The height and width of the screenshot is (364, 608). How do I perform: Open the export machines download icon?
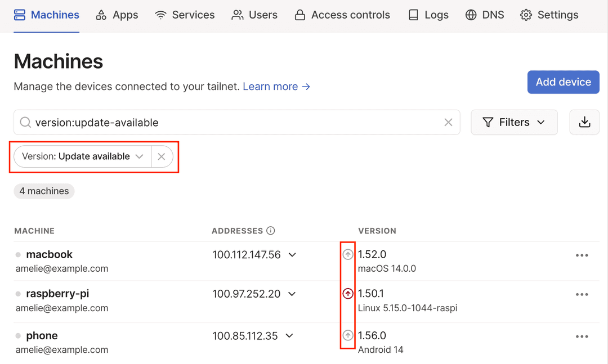click(584, 122)
